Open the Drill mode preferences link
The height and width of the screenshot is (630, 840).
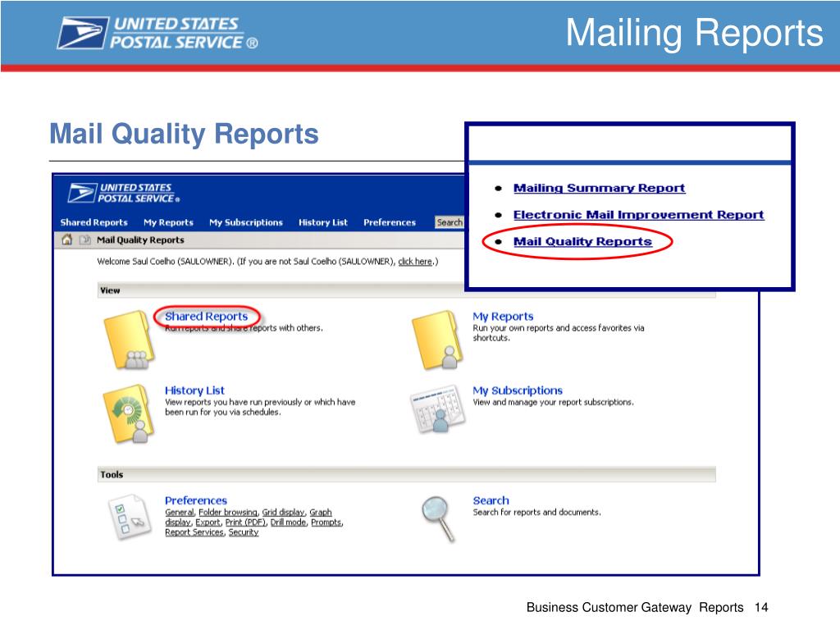[x=288, y=523]
